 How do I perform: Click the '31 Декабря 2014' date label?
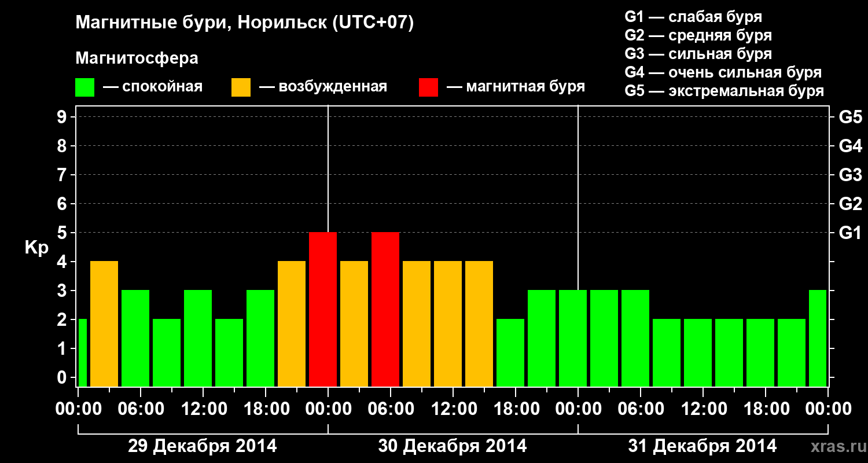point(703,446)
